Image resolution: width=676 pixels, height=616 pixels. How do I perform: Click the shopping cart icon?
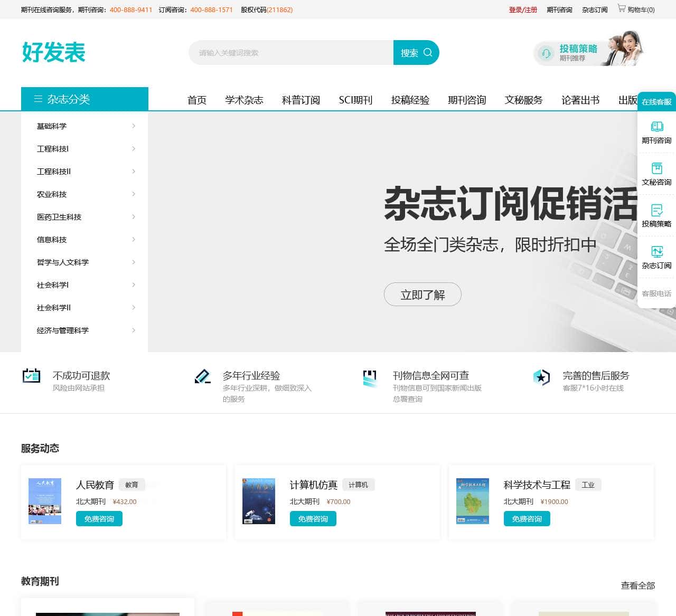(622, 8)
